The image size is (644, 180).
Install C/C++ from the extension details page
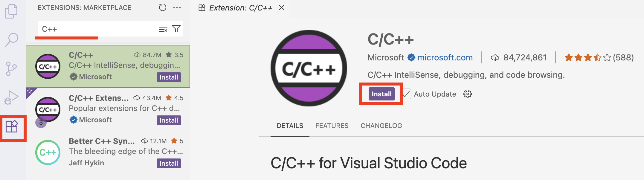coord(381,94)
